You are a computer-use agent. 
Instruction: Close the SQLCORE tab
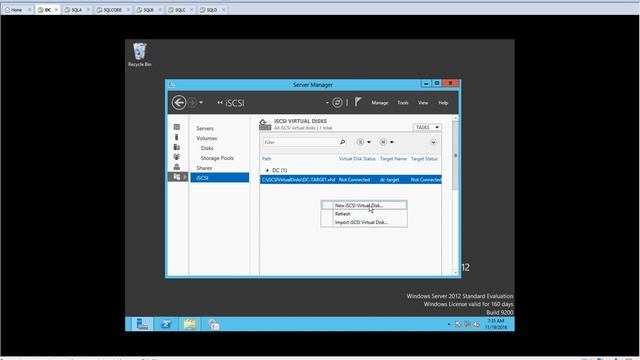click(128, 10)
